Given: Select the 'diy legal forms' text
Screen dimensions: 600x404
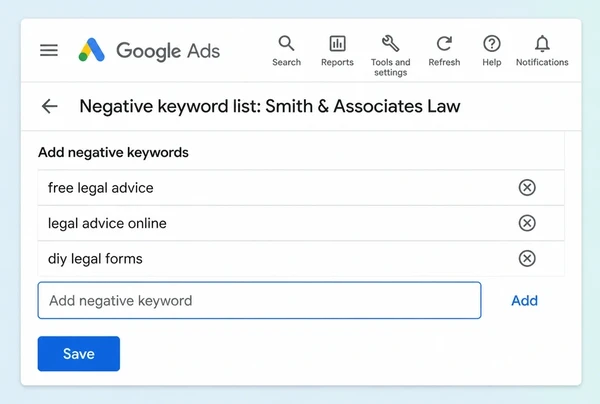Looking at the screenshot, I should tap(95, 259).
